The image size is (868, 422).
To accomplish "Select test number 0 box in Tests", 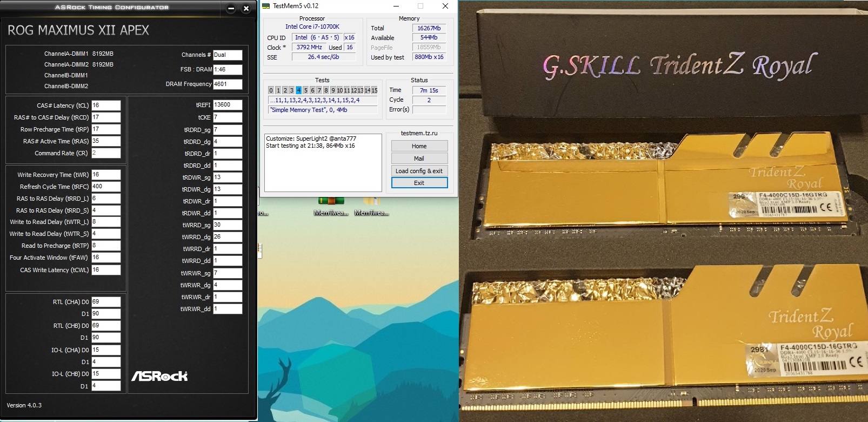I will (271, 90).
